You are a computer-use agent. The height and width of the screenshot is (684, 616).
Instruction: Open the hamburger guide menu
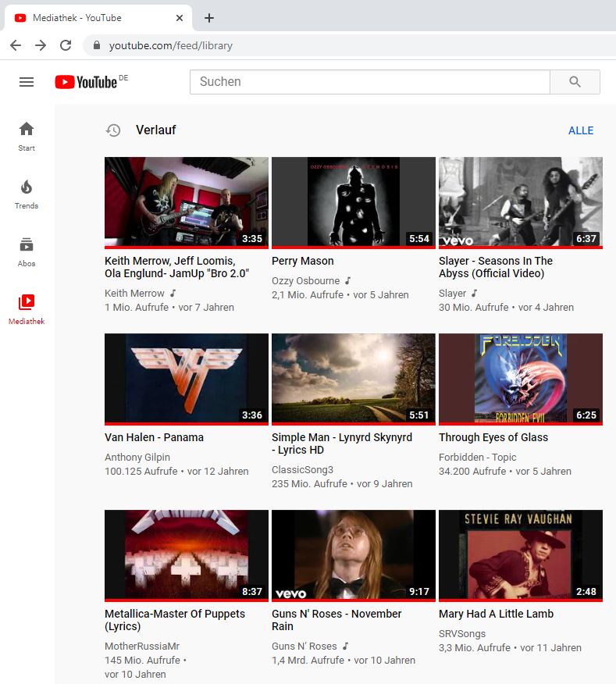point(27,82)
